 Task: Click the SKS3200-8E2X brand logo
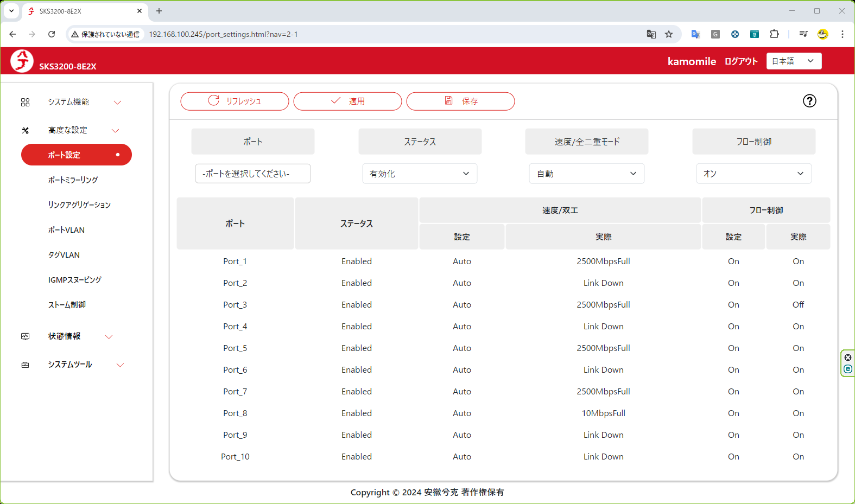tap(22, 61)
